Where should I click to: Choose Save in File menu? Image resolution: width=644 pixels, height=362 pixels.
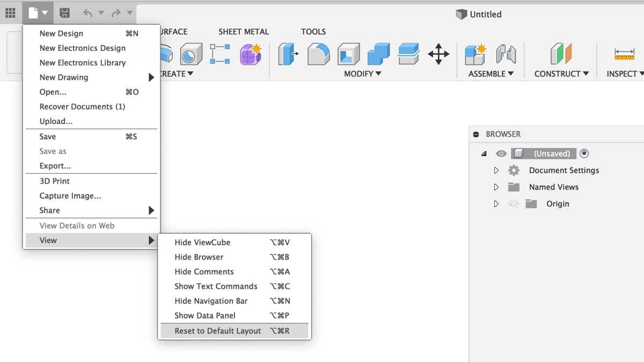pyautogui.click(x=91, y=137)
